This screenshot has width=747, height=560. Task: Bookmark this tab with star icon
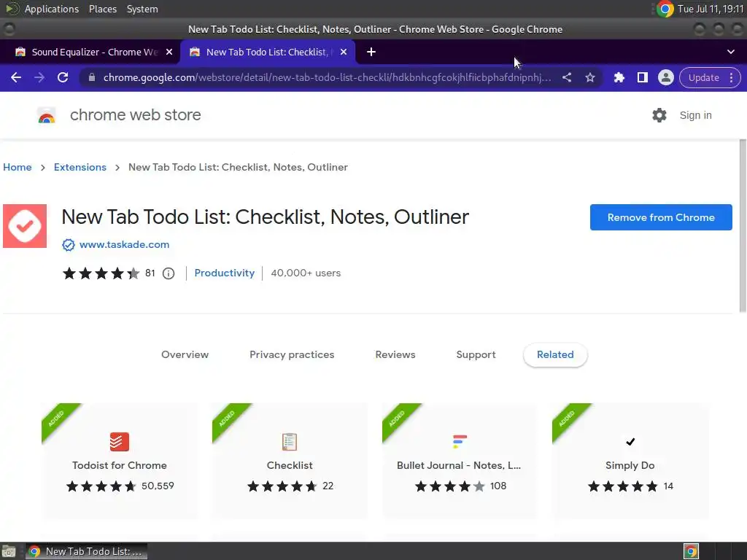coord(589,77)
